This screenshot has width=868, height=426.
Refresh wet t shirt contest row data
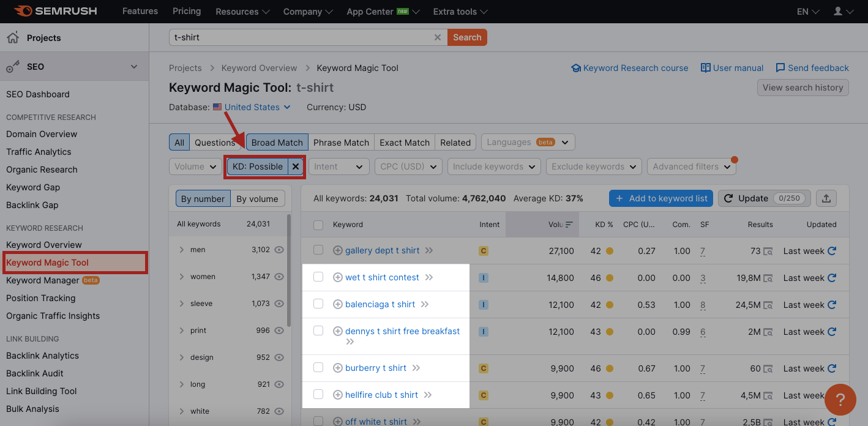[x=832, y=278]
